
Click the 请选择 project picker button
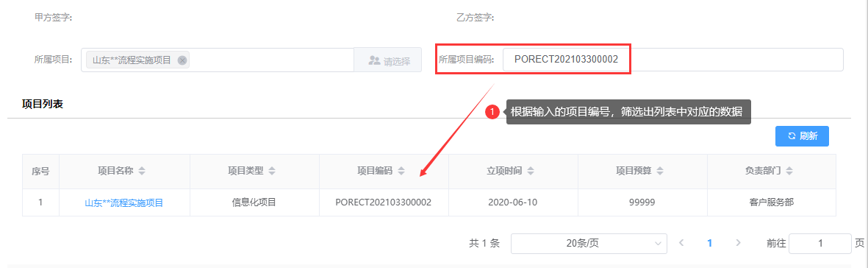point(388,60)
